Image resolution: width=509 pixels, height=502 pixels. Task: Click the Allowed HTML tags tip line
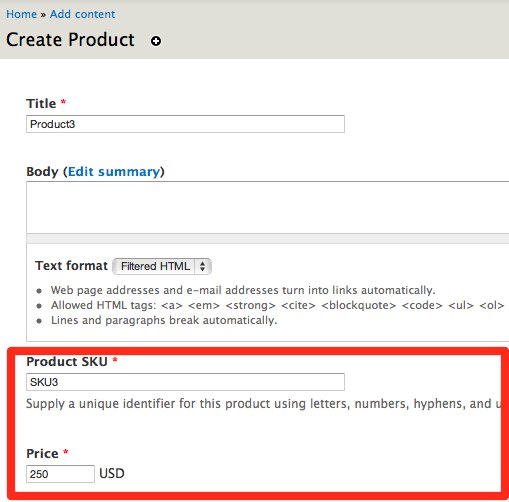277,305
